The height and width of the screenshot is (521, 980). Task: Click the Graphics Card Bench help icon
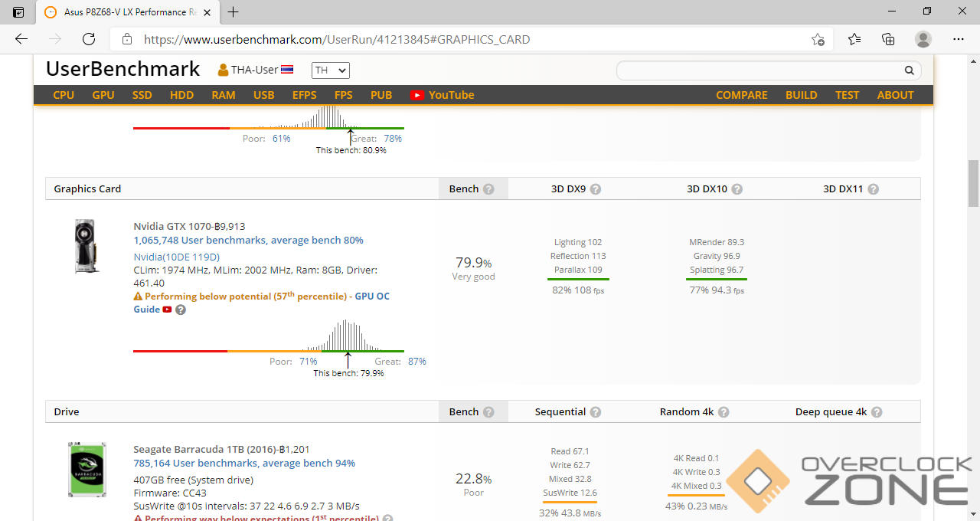[x=488, y=189]
